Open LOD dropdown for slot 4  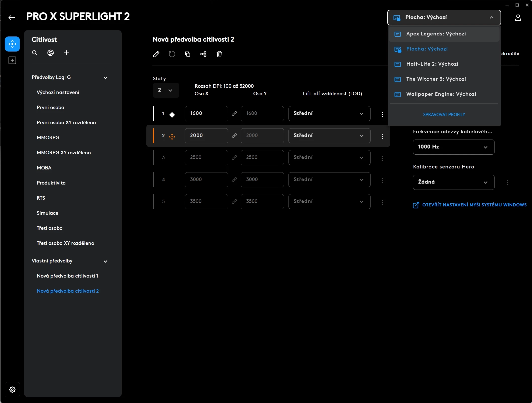329,180
